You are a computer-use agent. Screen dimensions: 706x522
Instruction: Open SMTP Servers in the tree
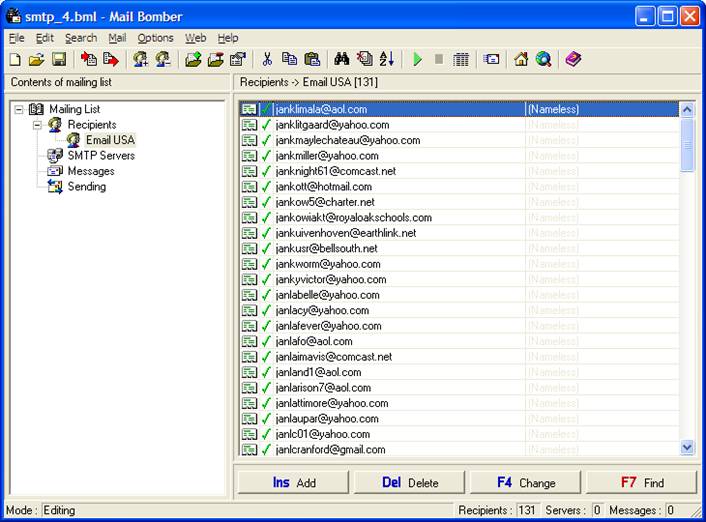101,156
